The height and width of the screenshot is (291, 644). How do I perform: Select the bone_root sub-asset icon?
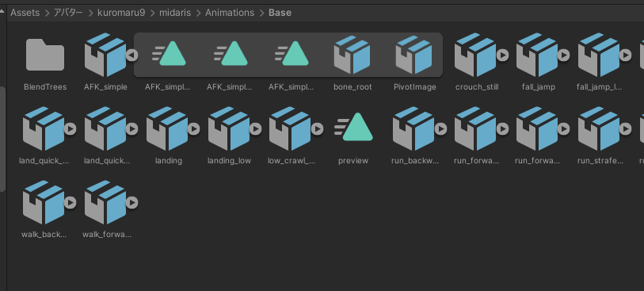pos(352,55)
